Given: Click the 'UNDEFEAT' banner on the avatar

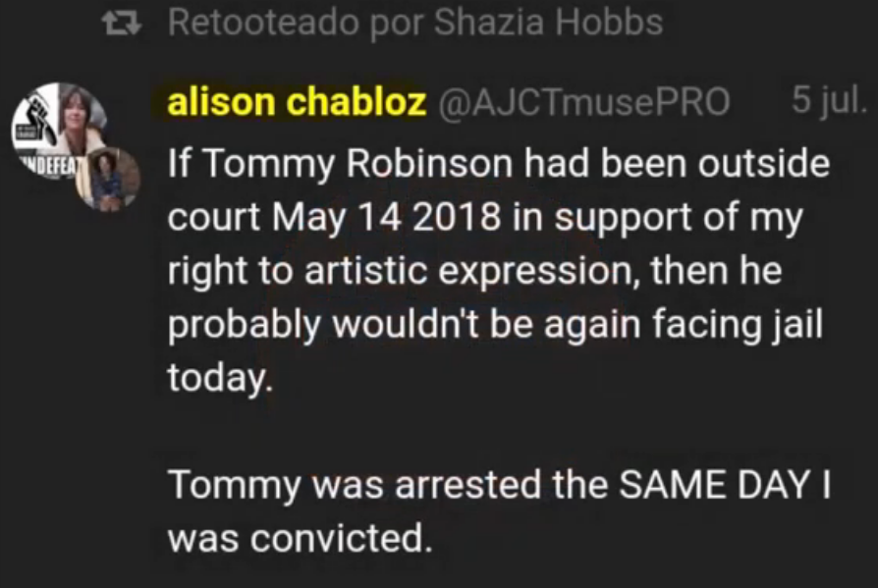Looking at the screenshot, I should pos(47,167).
